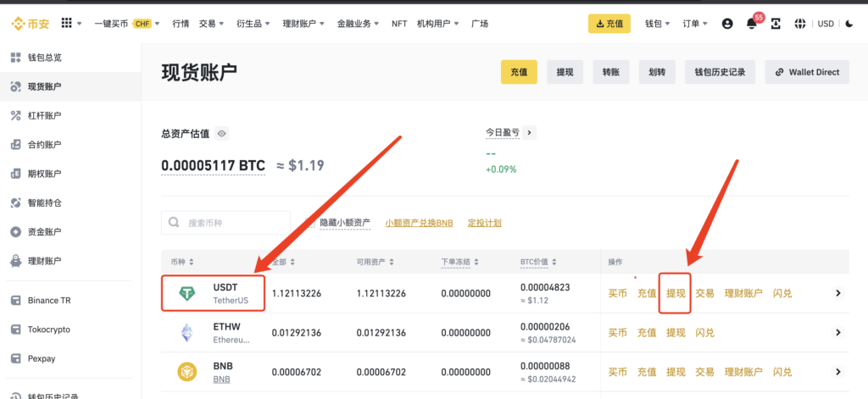Open 合约账户 in sidebar
Image resolution: width=868 pixels, height=399 pixels.
pyautogui.click(x=70, y=145)
